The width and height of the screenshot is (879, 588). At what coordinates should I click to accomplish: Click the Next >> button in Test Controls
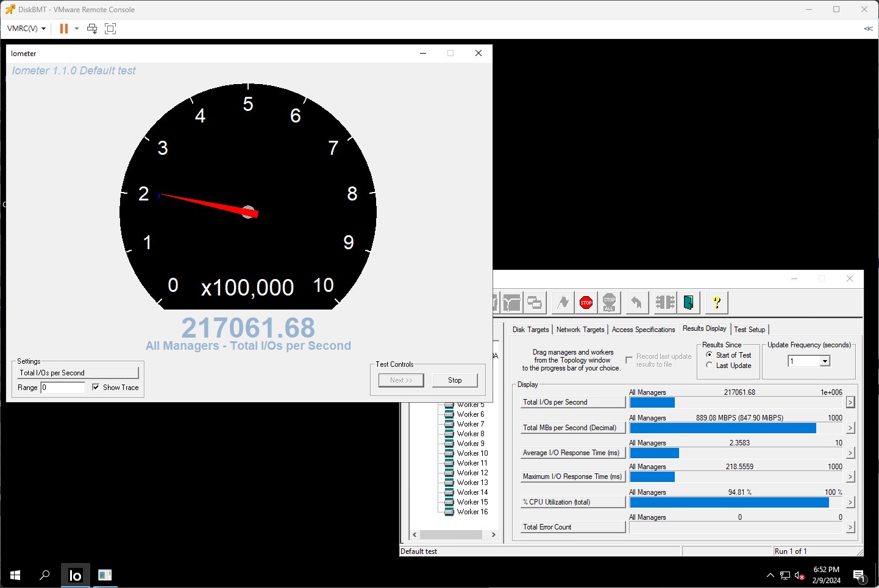[401, 380]
